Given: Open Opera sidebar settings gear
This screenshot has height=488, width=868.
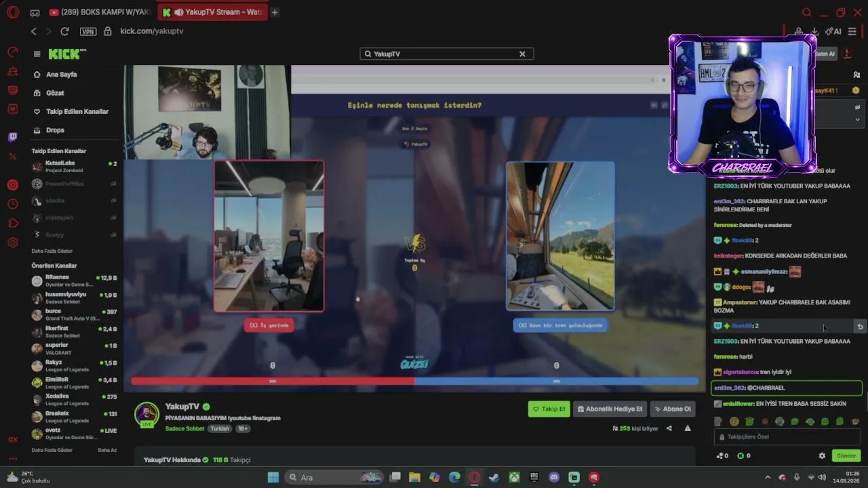Looking at the screenshot, I should click(13, 242).
